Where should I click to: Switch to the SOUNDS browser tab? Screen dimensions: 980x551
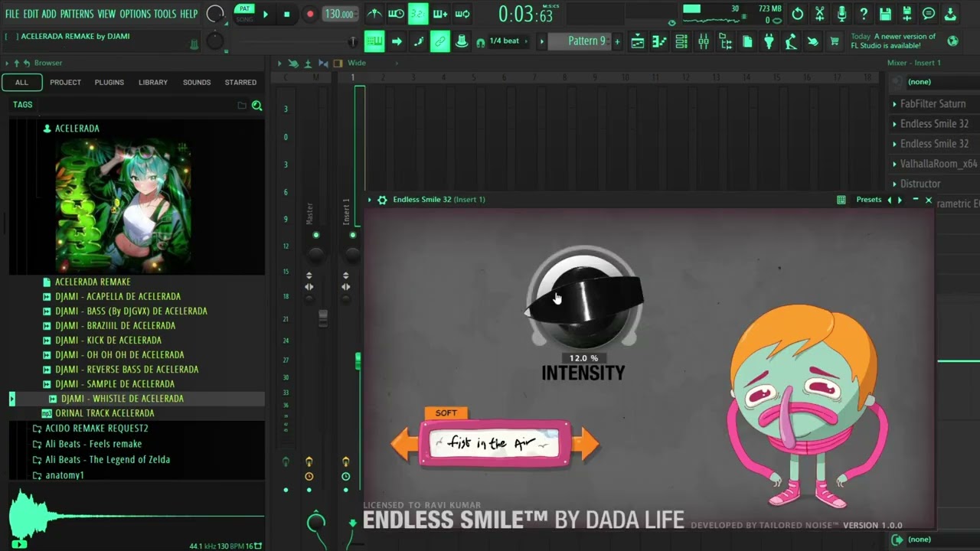click(x=197, y=82)
